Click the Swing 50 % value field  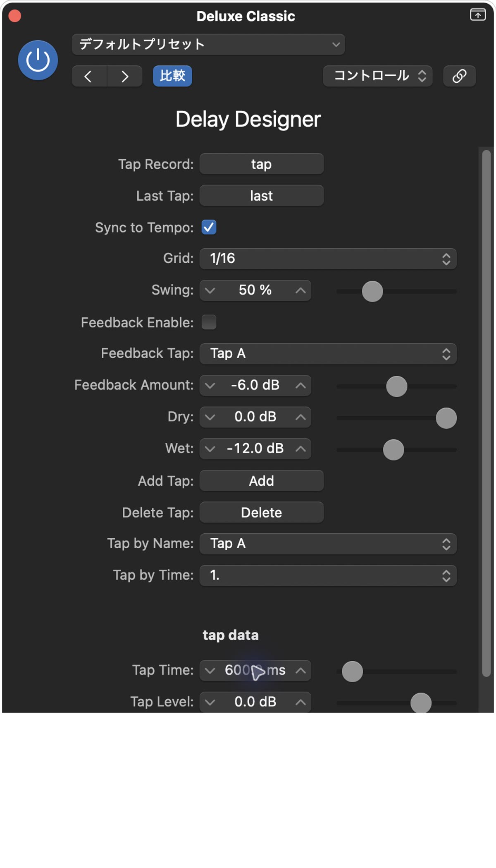(x=255, y=290)
